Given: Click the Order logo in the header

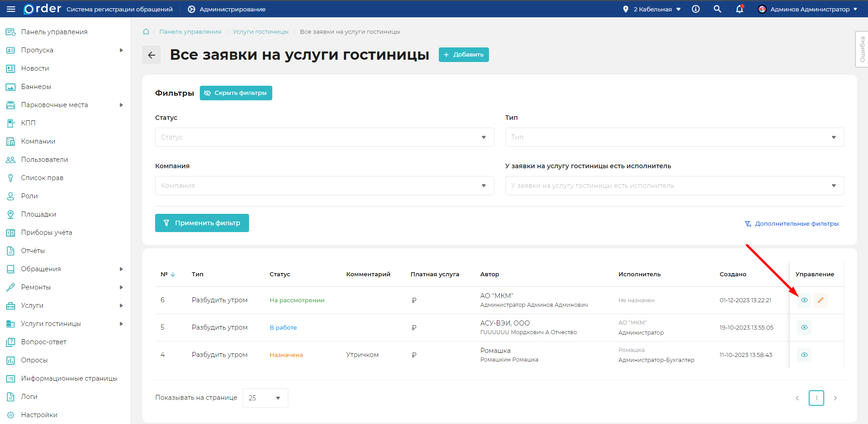Looking at the screenshot, I should point(42,8).
